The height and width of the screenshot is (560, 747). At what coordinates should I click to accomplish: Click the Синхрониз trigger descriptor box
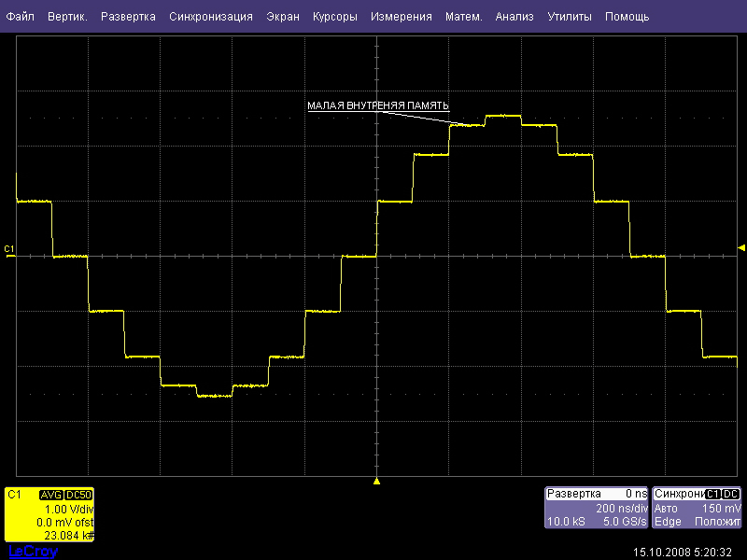[697, 507]
